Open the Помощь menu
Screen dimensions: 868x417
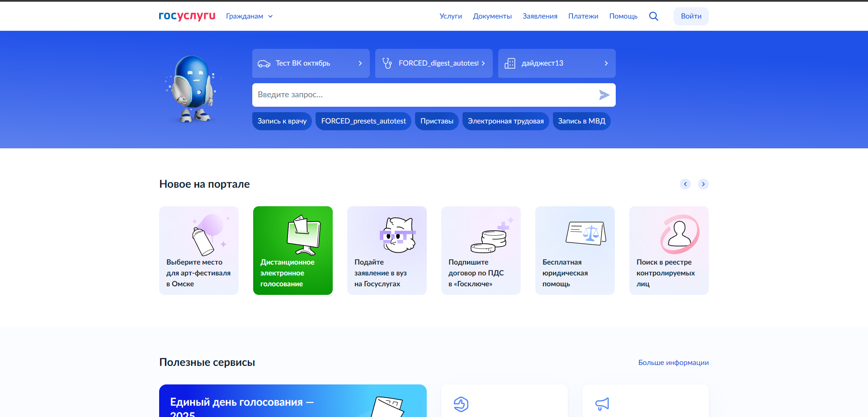point(623,16)
